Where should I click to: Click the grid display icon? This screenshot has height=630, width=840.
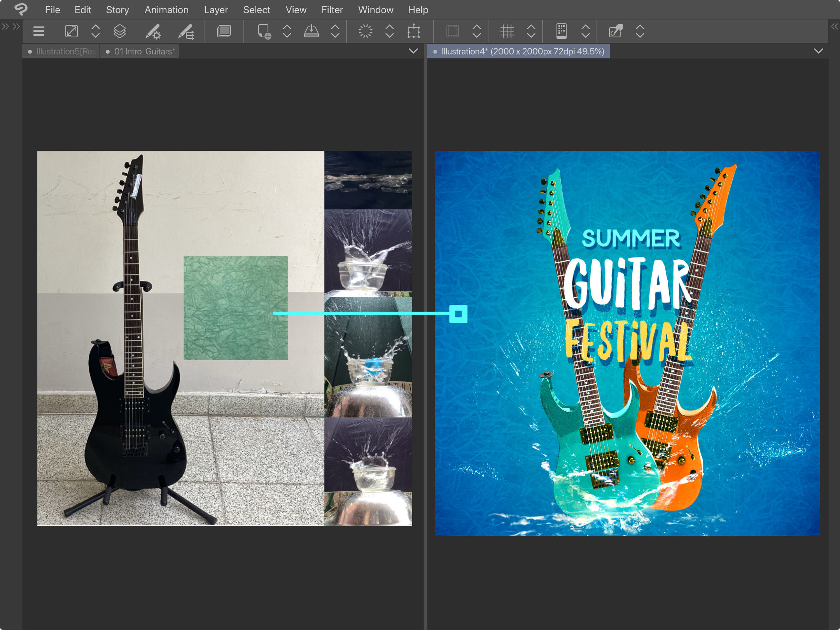(507, 31)
